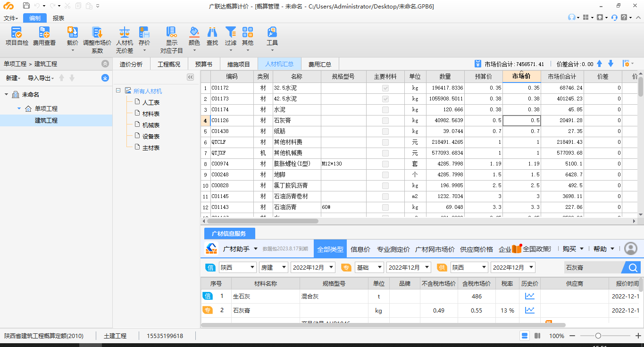Click the question mark help icon
Screen dimensions: 644x347
click(624, 17)
